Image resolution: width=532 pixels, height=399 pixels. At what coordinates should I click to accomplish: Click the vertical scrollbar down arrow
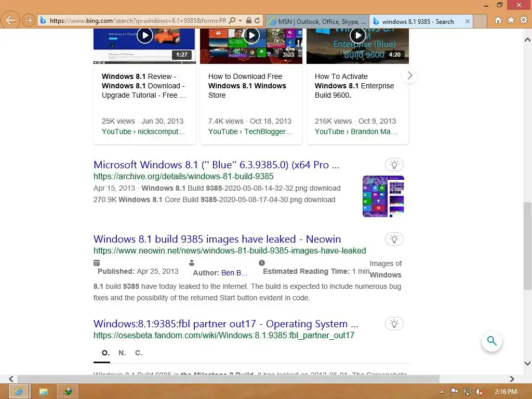tap(528, 363)
